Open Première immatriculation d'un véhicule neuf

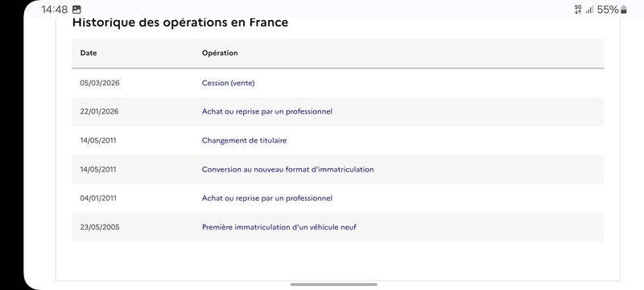[279, 226]
